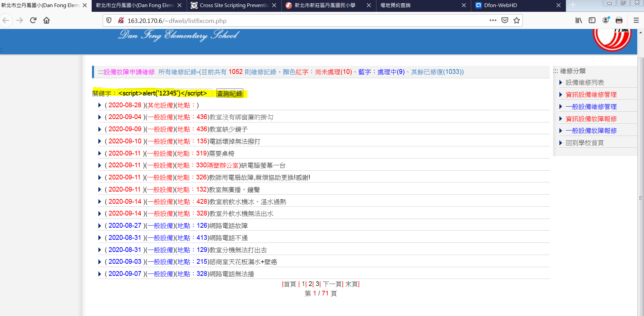
Task: View insecure connection site info icon
Action: 120,21
